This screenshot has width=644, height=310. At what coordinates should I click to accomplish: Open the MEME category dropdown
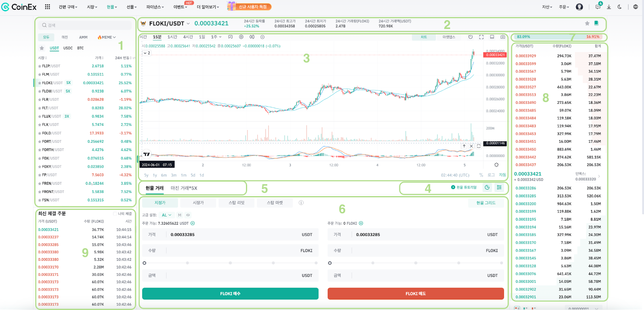(x=106, y=37)
